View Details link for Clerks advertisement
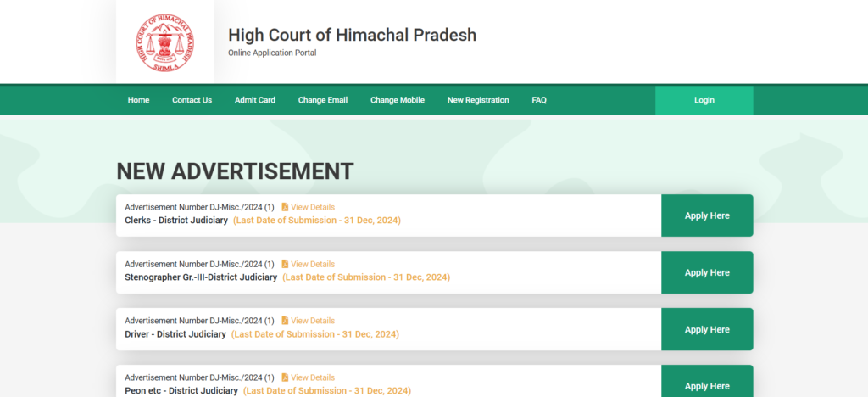868x397 pixels. [313, 207]
